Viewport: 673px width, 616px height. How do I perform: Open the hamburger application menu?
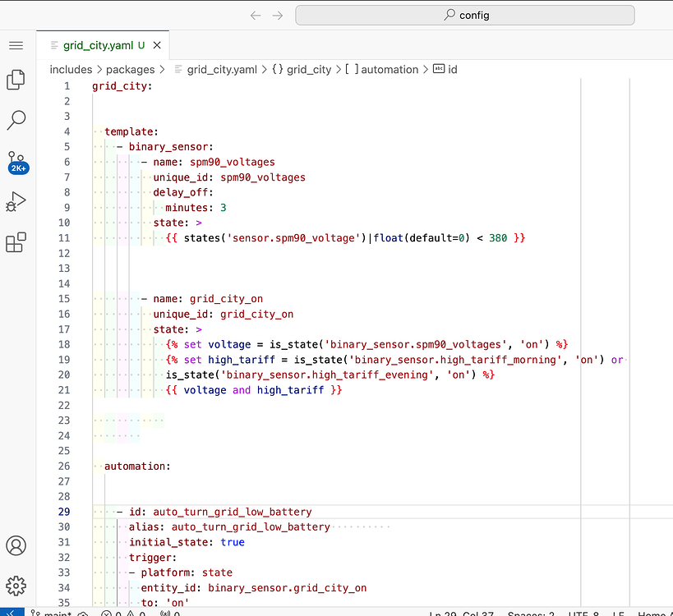click(16, 45)
